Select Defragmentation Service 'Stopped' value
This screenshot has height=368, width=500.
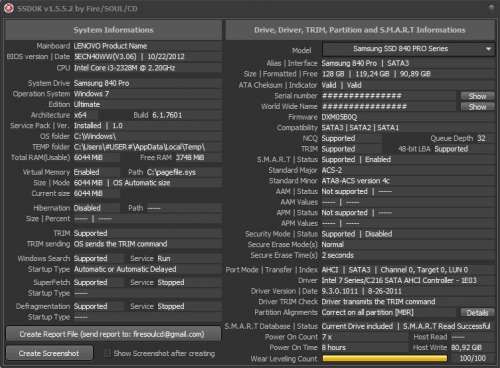click(171, 306)
